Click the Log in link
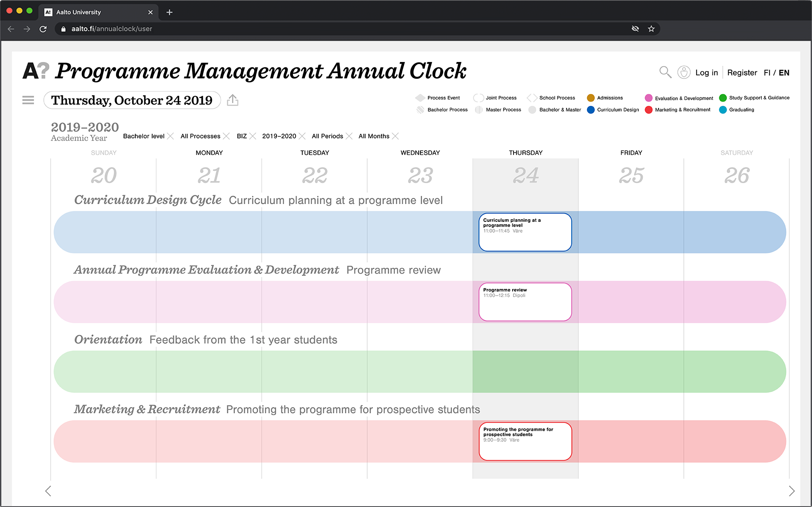Image resolution: width=812 pixels, height=507 pixels. point(706,73)
